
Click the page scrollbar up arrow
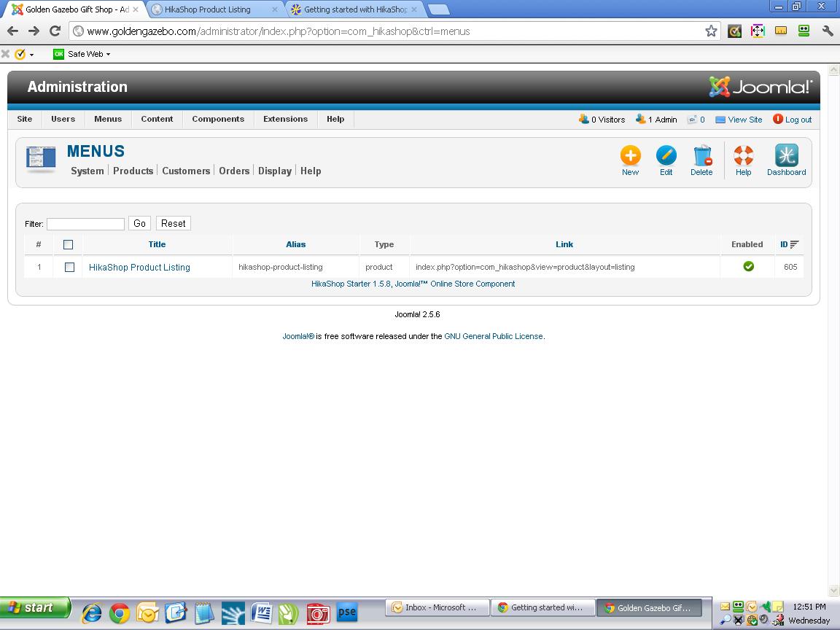833,70
